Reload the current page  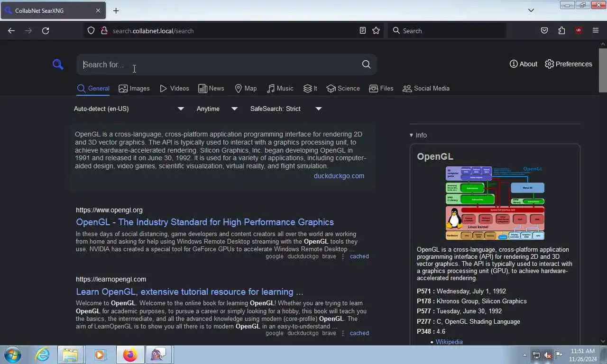click(x=46, y=30)
